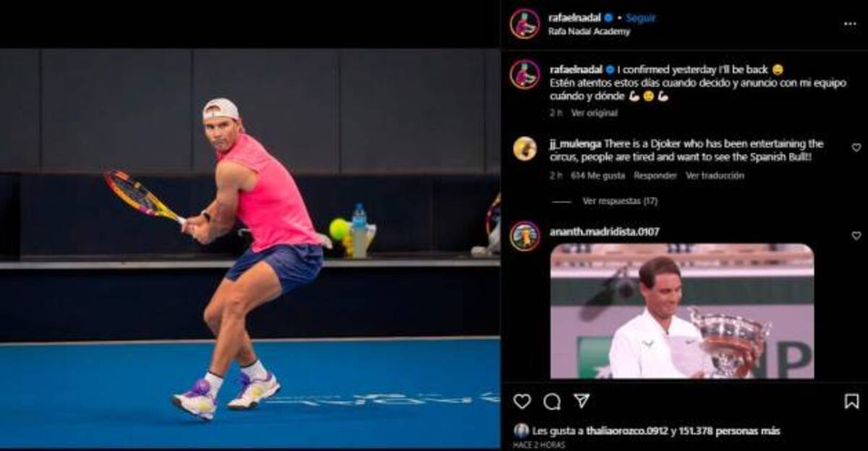The width and height of the screenshot is (868, 451).
Task: Open rafaelnadal avatar beside the caption
Action: pyautogui.click(x=524, y=75)
